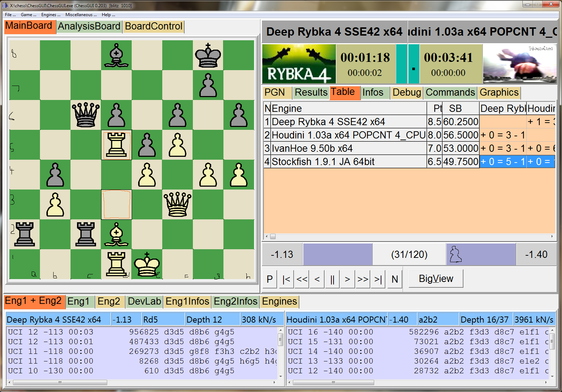Click the white rook on d1

pyautogui.click(x=116, y=264)
